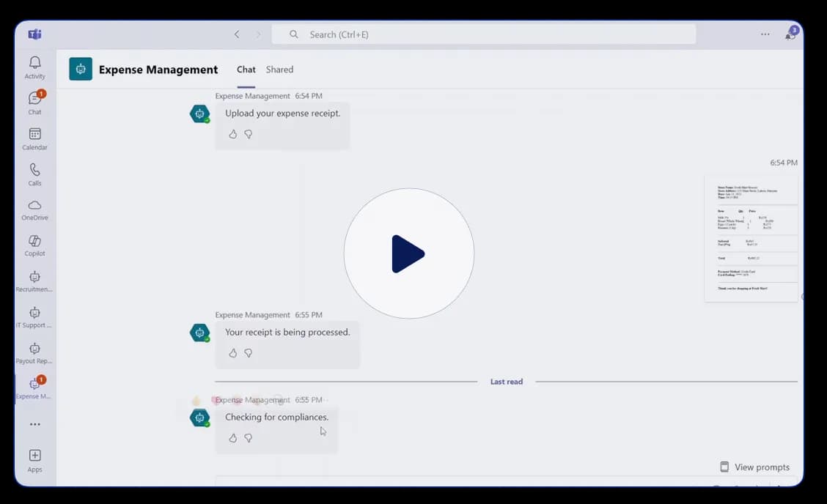This screenshot has width=827, height=504.
Task: Thumbs down 'Checking for compliances' message
Action: point(248,438)
